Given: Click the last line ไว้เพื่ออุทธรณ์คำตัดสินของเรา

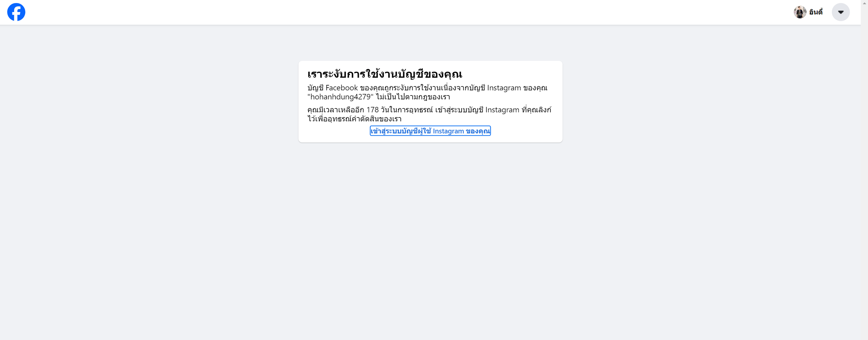Looking at the screenshot, I should [354, 119].
